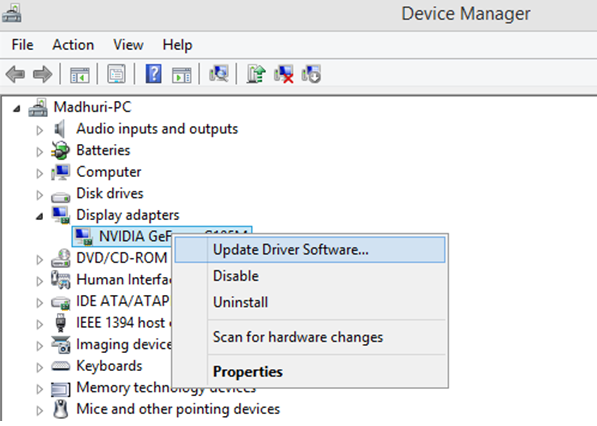The image size is (597, 426).
Task: Toggle the show/hide action pane icon
Action: point(182,75)
